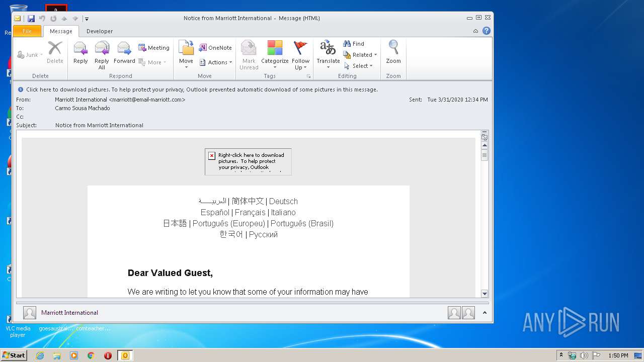Open the Français language link

pos(250,212)
